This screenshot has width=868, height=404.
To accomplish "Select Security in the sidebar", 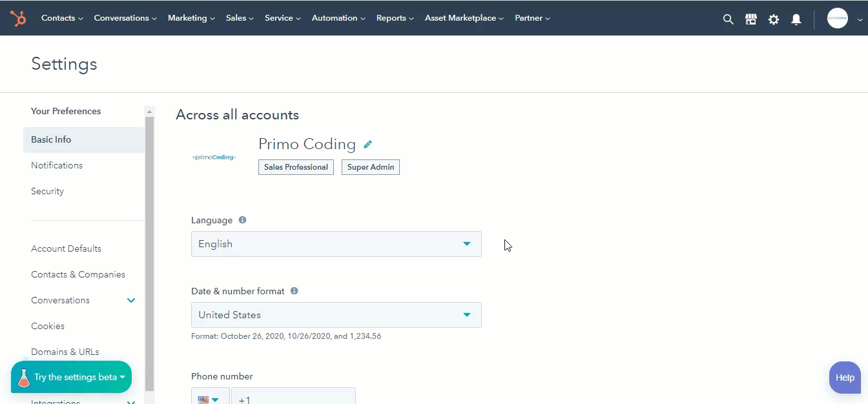I will click(47, 191).
